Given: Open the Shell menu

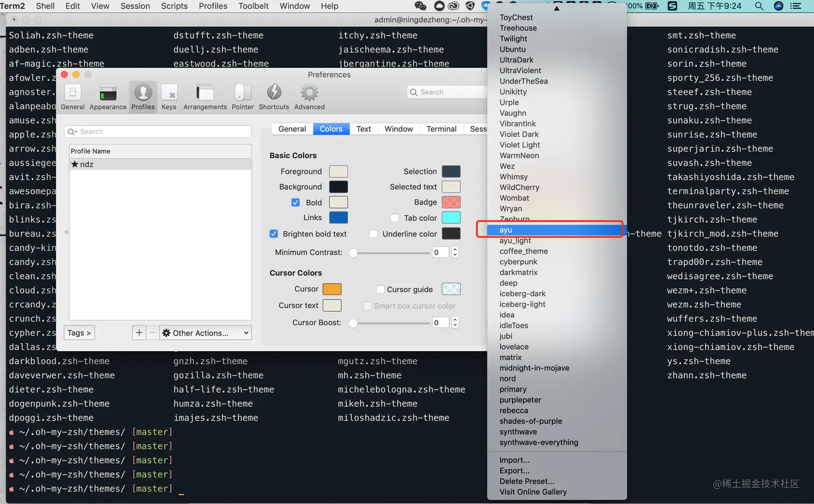Looking at the screenshot, I should (45, 6).
